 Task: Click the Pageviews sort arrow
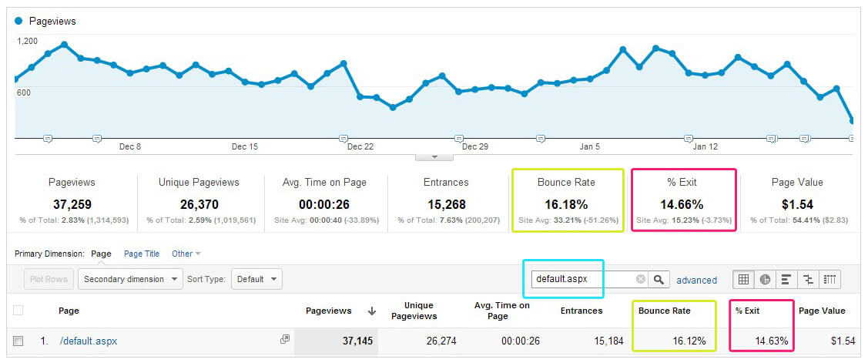tap(372, 311)
